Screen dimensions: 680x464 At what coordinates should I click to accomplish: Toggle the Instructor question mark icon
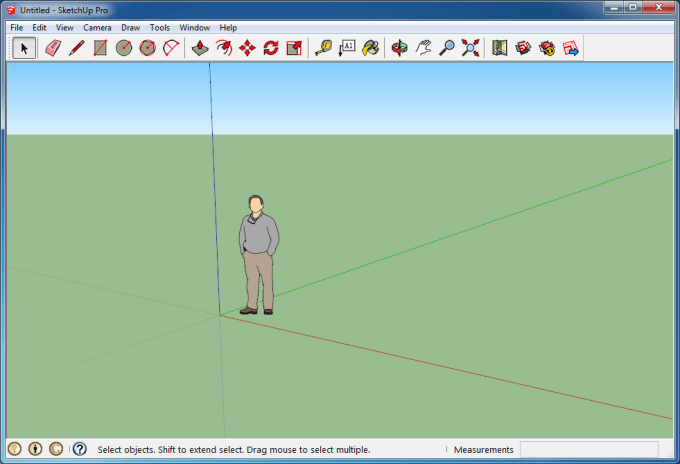[x=80, y=449]
